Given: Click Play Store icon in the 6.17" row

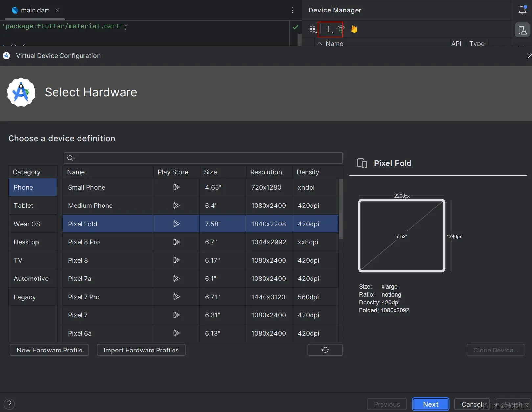Looking at the screenshot, I should pos(176,260).
